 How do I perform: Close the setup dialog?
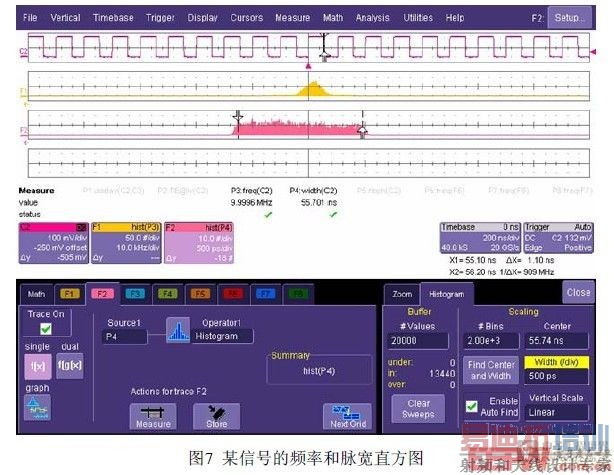point(578,293)
